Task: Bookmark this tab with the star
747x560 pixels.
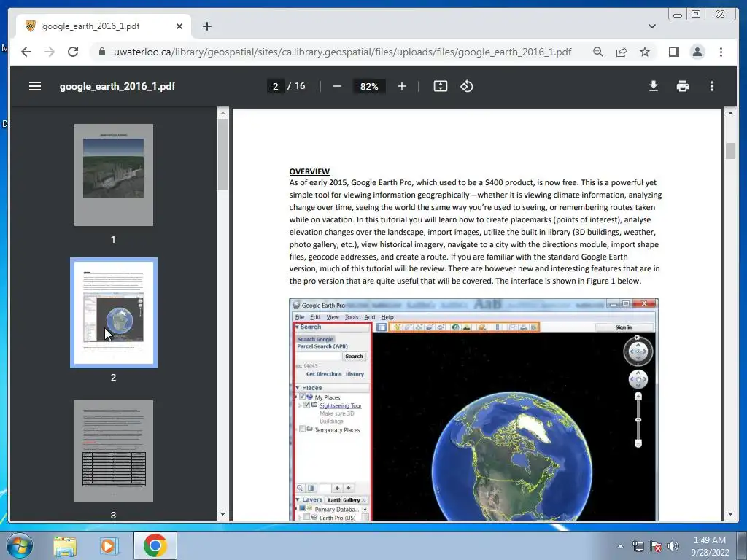Action: 645,52
